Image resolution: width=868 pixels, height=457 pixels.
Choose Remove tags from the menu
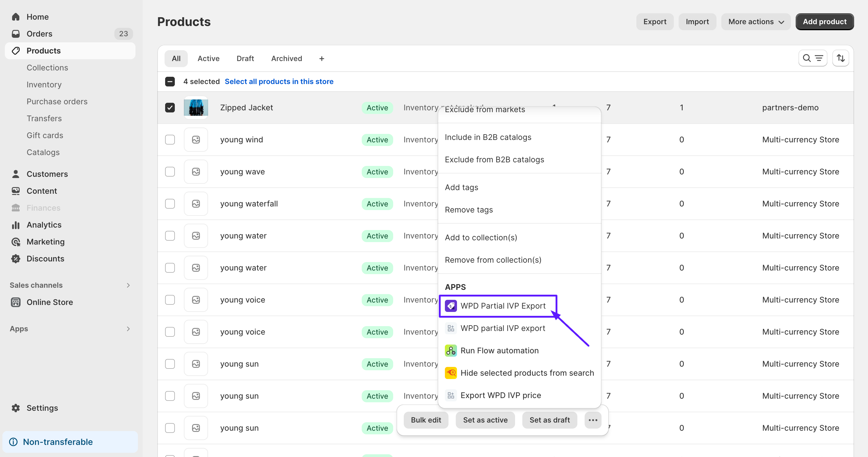(519, 210)
